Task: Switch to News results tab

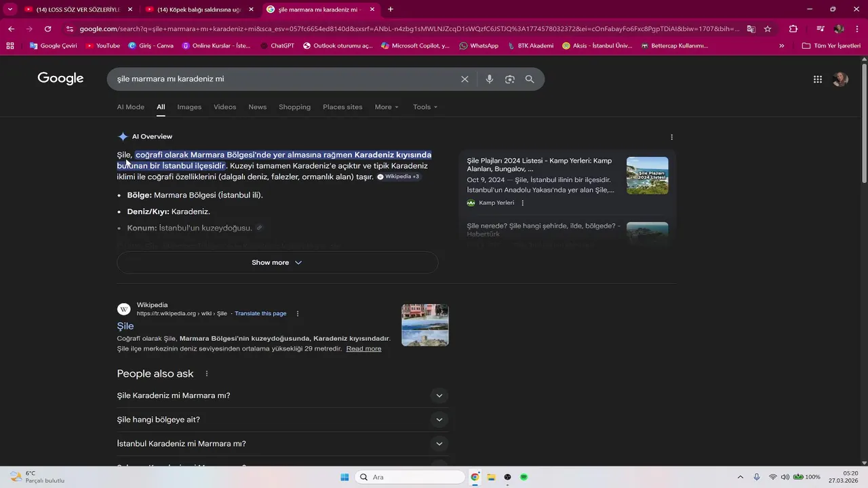Action: click(x=257, y=107)
